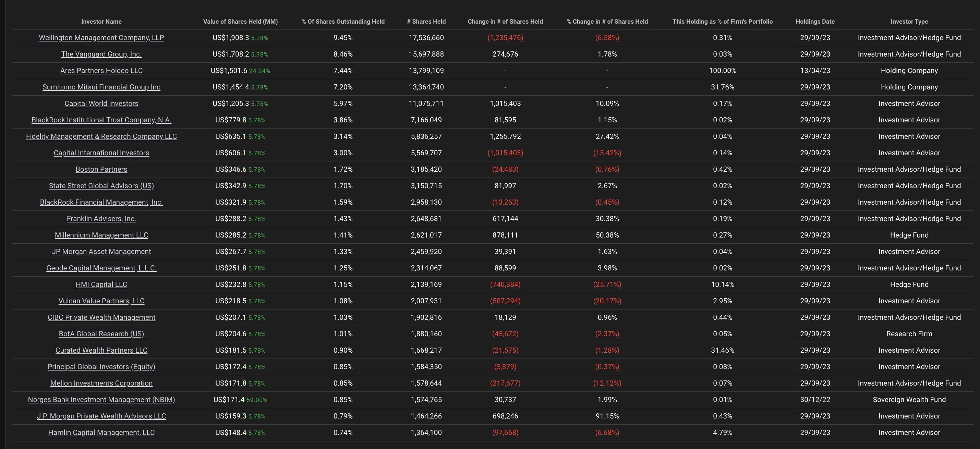Open Capital World Investors link
980x449 pixels.
tap(101, 104)
